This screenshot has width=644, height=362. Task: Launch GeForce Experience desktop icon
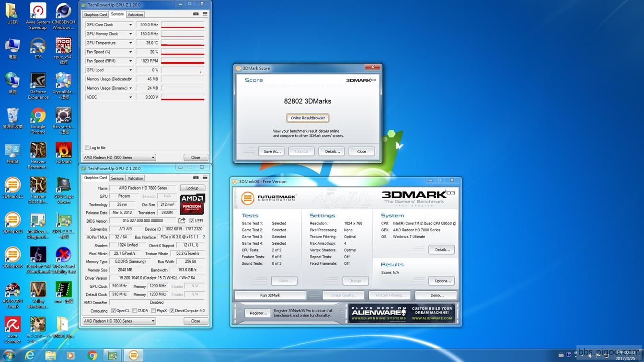pos(38,86)
